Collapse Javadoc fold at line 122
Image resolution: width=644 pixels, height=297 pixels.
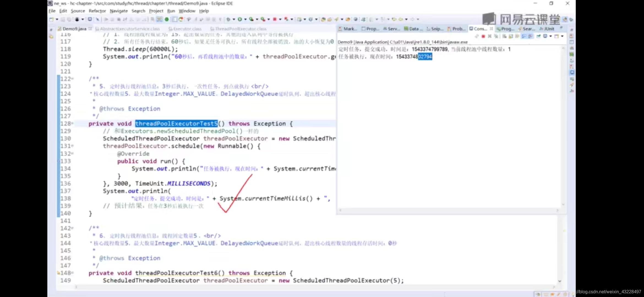[x=73, y=79]
